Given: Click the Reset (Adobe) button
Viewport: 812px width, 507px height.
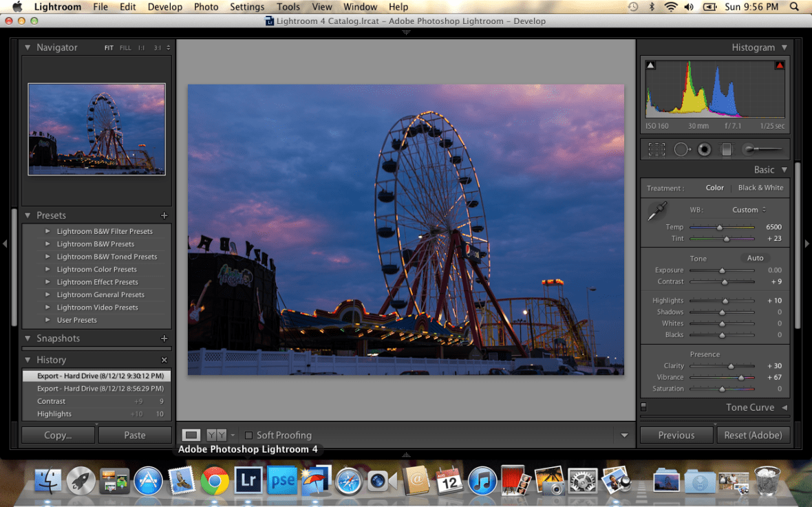Looking at the screenshot, I should [x=753, y=435].
